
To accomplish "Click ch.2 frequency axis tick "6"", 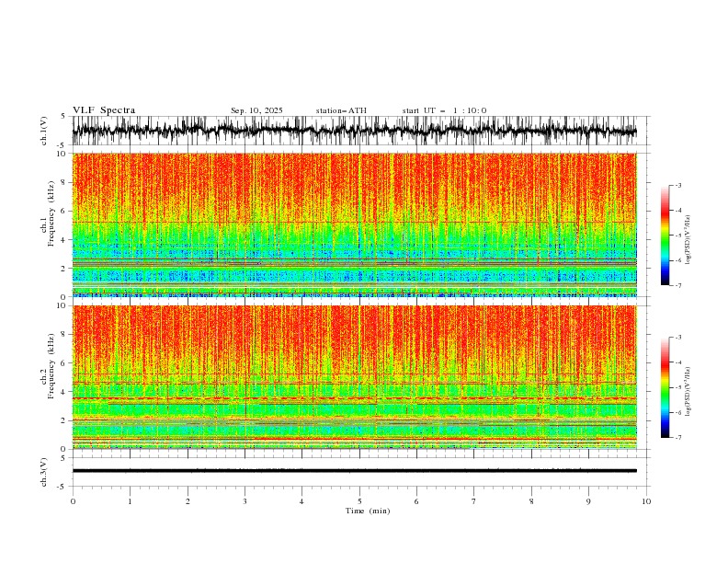I will (x=63, y=363).
